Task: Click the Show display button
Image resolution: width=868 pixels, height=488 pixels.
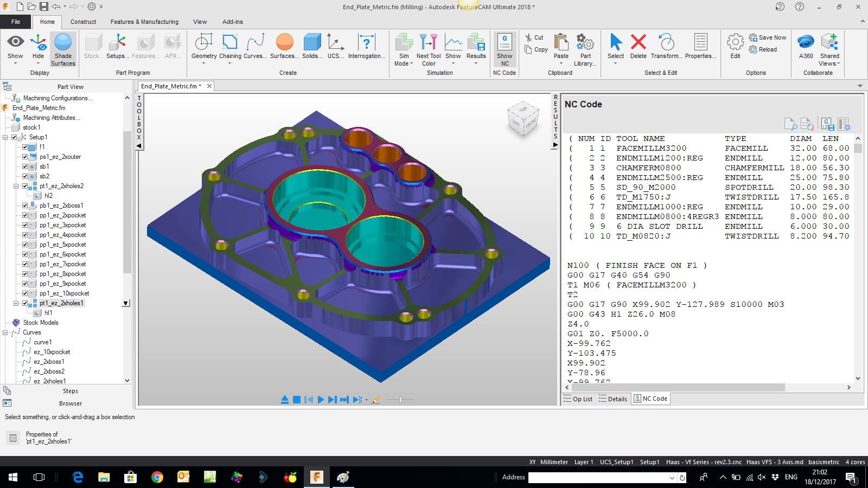Action: click(15, 49)
